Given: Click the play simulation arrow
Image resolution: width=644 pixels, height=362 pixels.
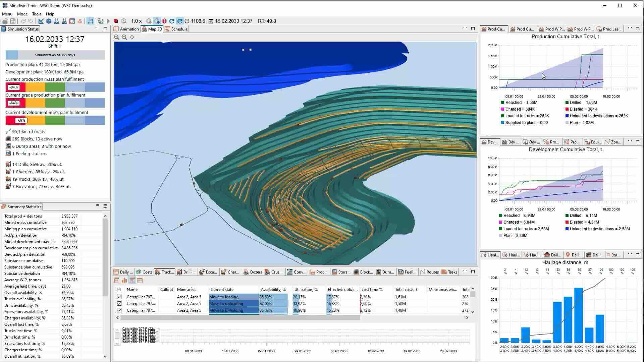Looking at the screenshot, I should click(x=108, y=21).
